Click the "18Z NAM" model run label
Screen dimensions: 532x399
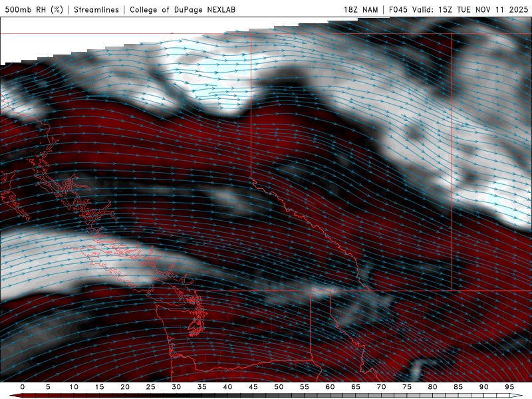pos(360,9)
